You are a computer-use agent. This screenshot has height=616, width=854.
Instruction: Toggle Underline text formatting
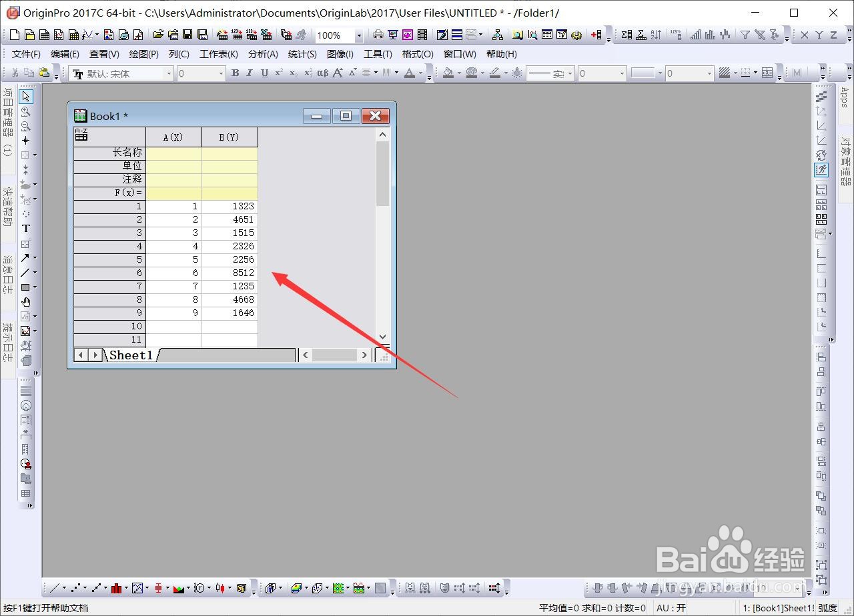(x=264, y=73)
